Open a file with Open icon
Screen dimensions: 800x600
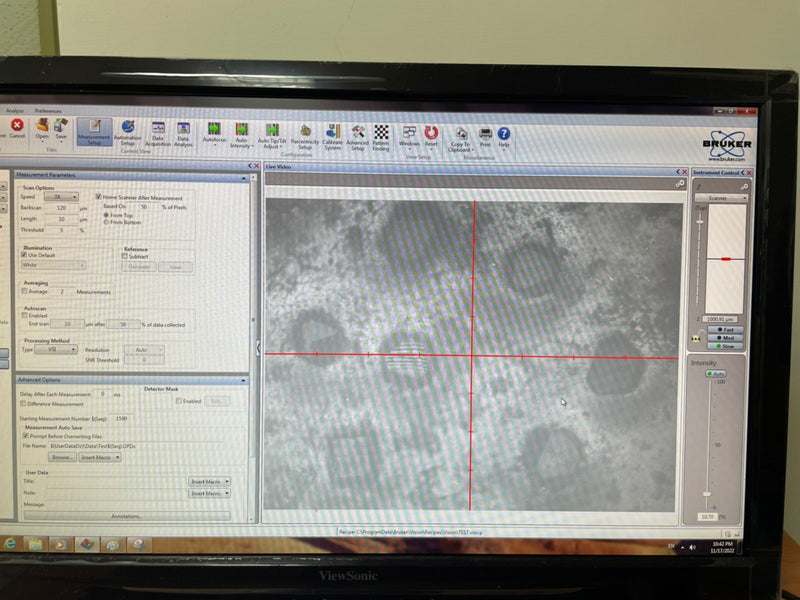(x=42, y=126)
